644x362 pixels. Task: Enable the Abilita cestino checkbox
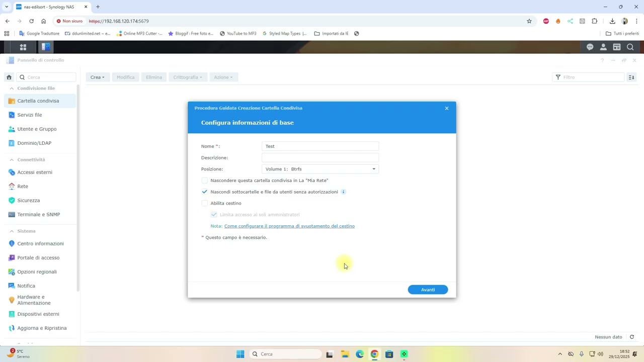pos(204,203)
